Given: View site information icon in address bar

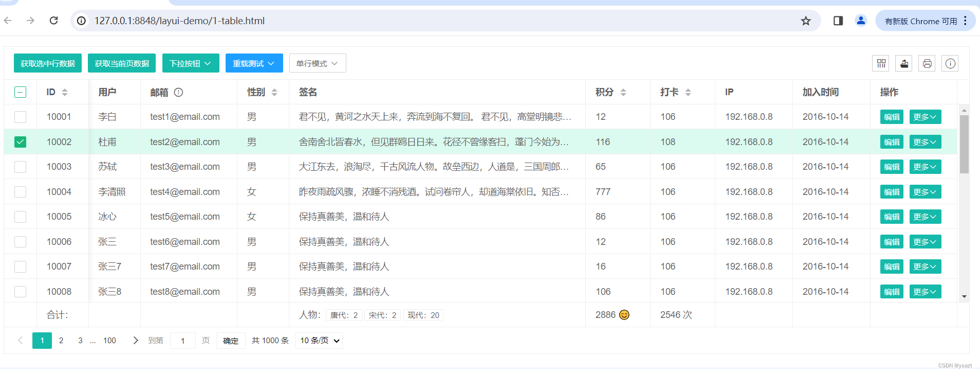Looking at the screenshot, I should coord(81,21).
